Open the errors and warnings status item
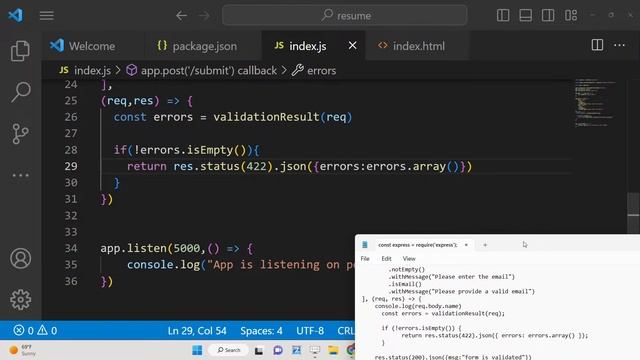This screenshot has height=360, width=640. (x=35, y=330)
